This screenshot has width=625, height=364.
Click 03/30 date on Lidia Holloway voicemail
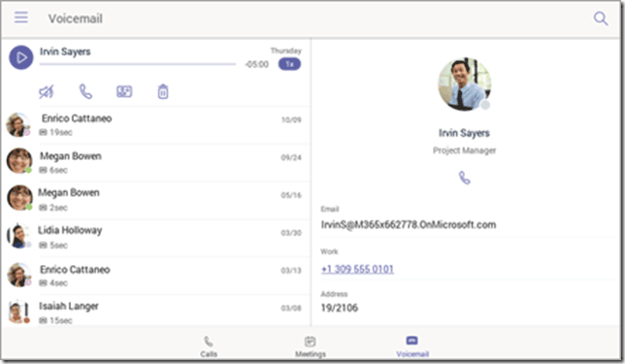[x=291, y=233]
